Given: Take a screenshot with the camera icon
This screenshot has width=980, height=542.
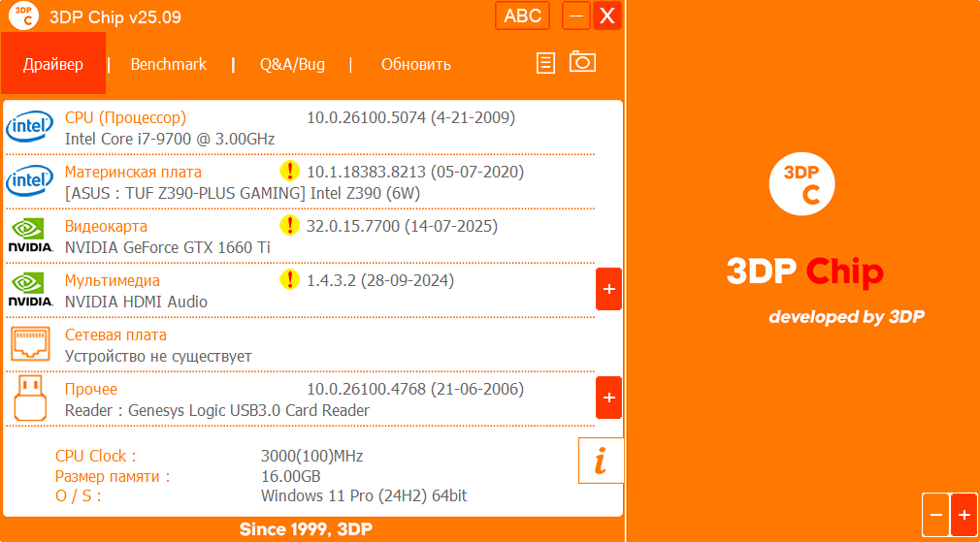Looking at the screenshot, I should pos(582,62).
